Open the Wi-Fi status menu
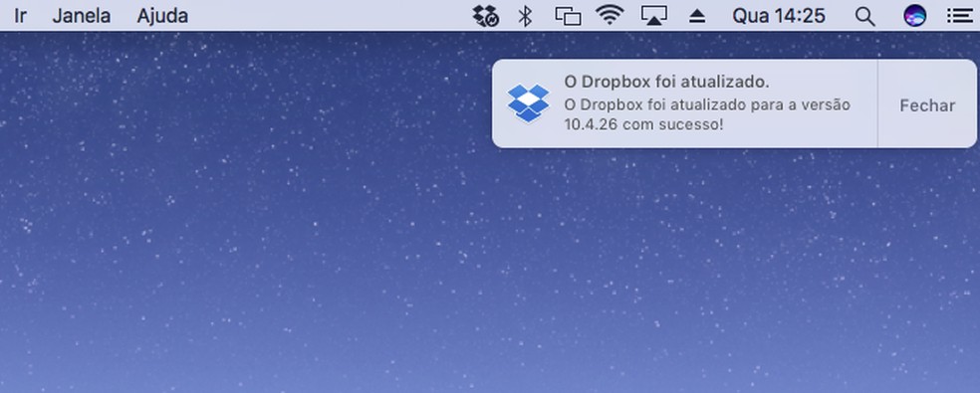This screenshot has width=980, height=393. [x=610, y=15]
